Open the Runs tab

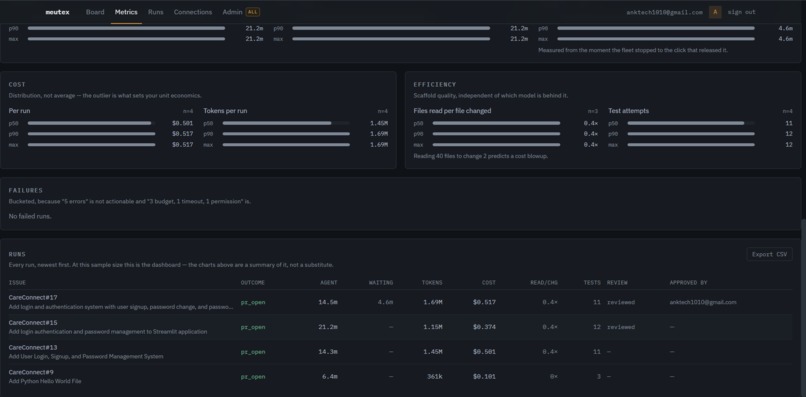[x=156, y=12]
